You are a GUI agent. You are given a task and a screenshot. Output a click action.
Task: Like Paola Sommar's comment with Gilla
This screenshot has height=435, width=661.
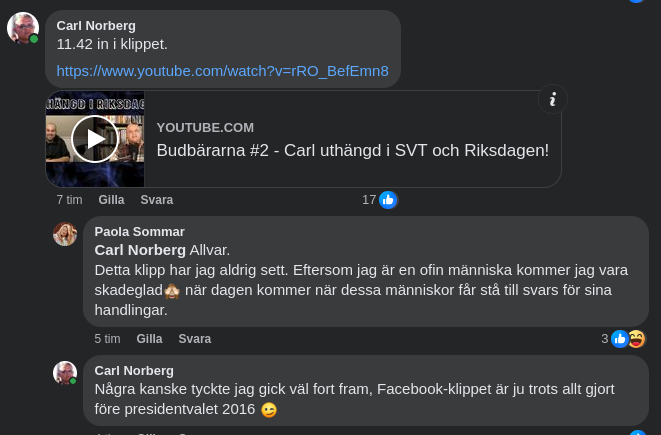click(149, 339)
